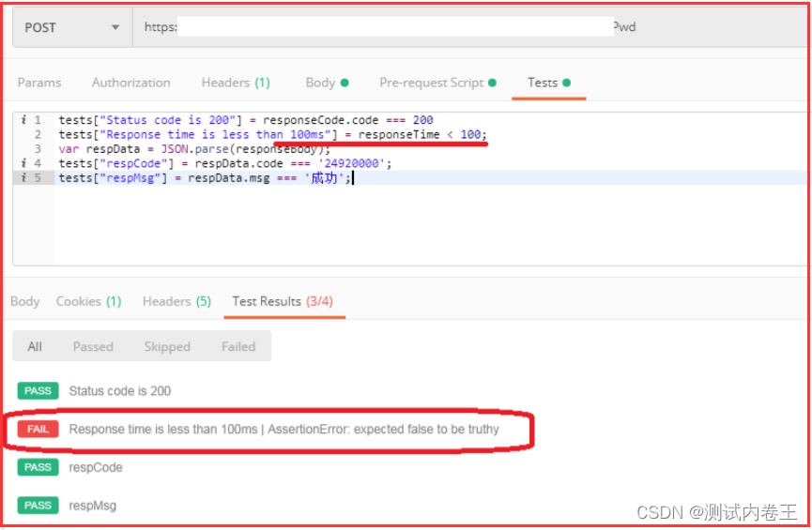
Task: Click the FAIL badge for Response time test
Action: pos(38,429)
